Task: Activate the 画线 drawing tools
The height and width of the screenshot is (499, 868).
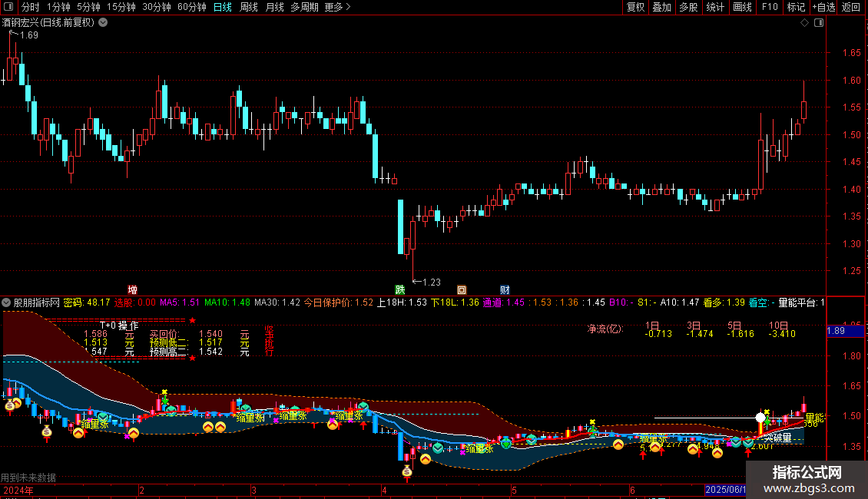Action: pos(742,7)
